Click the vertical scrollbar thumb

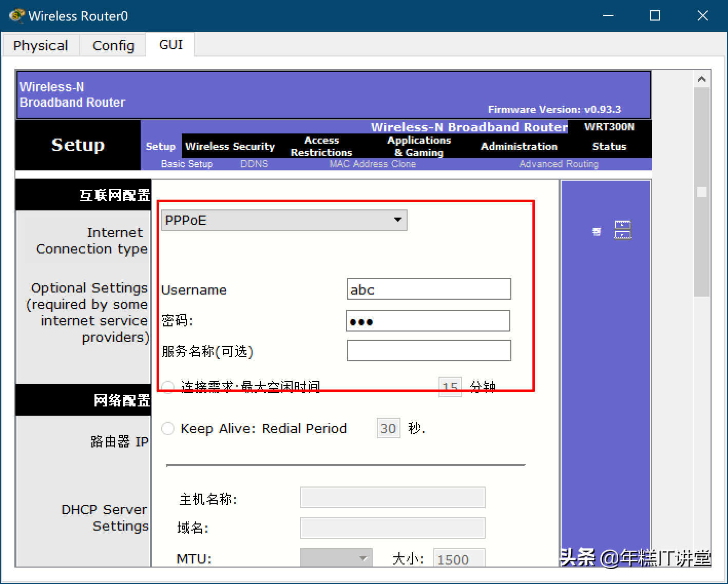(702, 192)
